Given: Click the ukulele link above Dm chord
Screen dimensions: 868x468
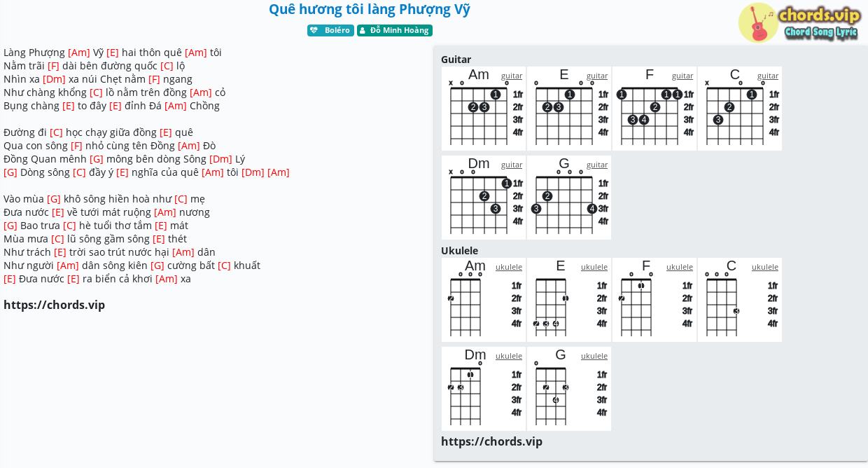Looking at the screenshot, I should tap(509, 356).
